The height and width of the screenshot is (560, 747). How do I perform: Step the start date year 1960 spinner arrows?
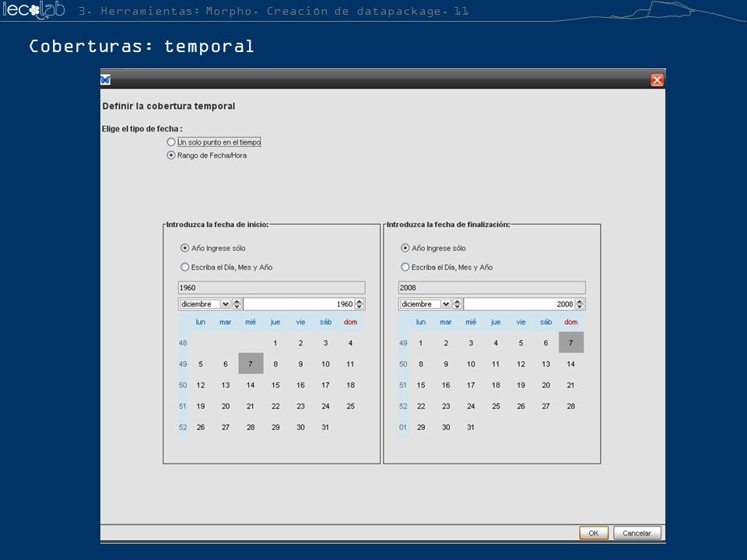[x=359, y=304]
